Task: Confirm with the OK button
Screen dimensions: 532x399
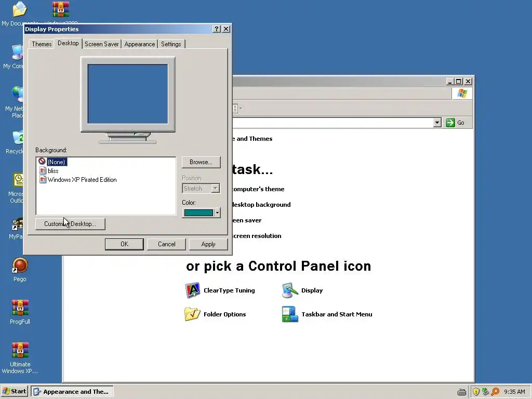Action: pos(124,244)
